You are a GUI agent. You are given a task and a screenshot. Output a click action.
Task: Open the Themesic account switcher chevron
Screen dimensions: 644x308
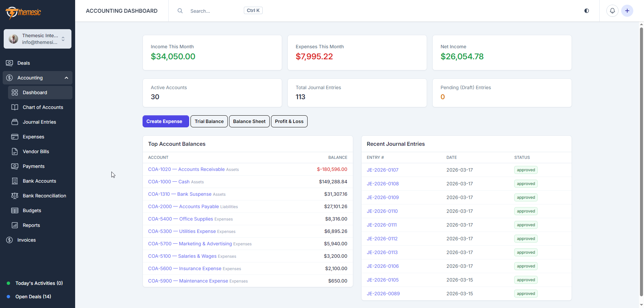pyautogui.click(x=63, y=39)
